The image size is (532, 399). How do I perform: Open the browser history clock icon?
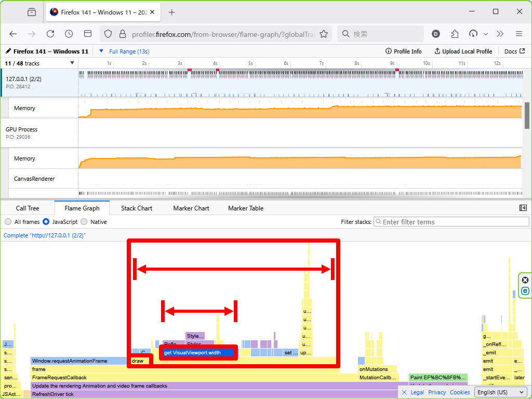coord(69,34)
